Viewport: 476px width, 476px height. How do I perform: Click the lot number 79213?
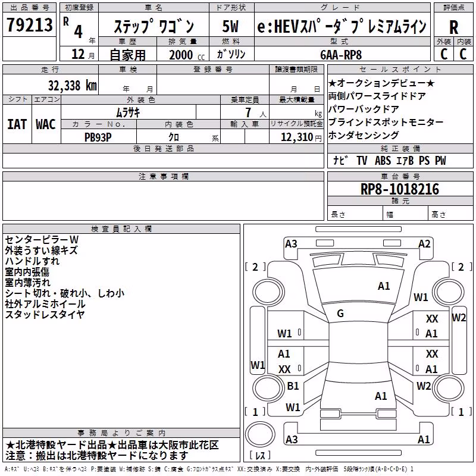click(x=29, y=25)
